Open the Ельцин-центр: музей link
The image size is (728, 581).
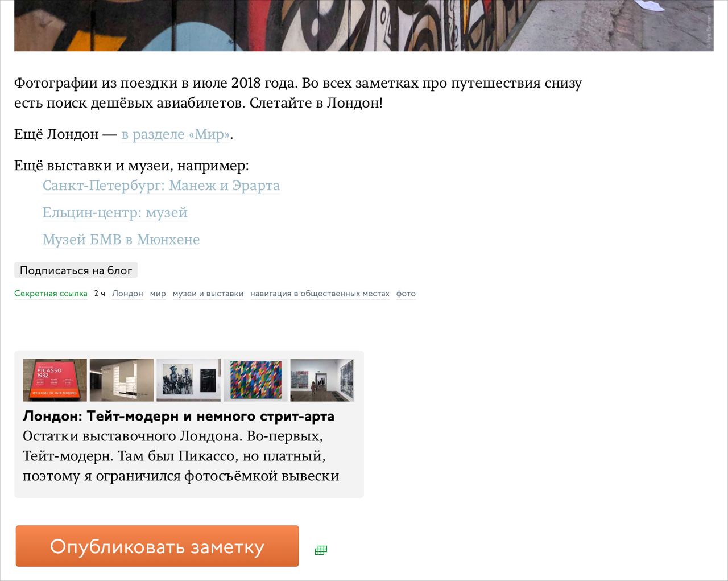pos(115,213)
